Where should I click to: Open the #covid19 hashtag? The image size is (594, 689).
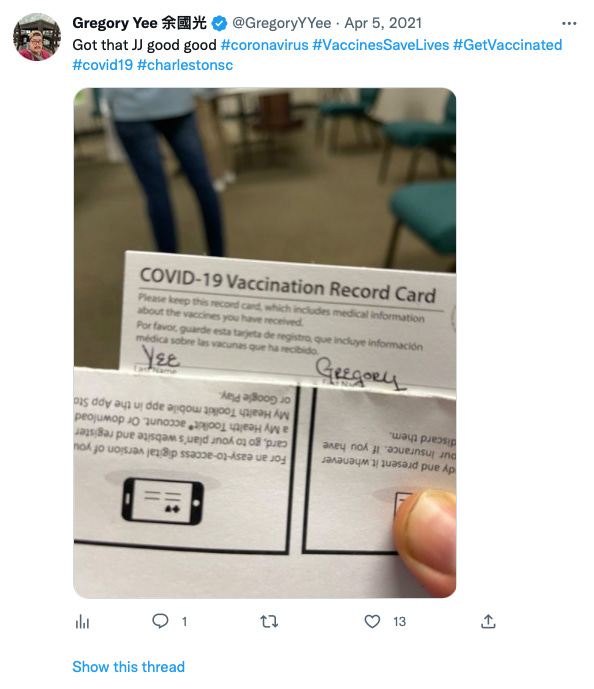tap(102, 65)
